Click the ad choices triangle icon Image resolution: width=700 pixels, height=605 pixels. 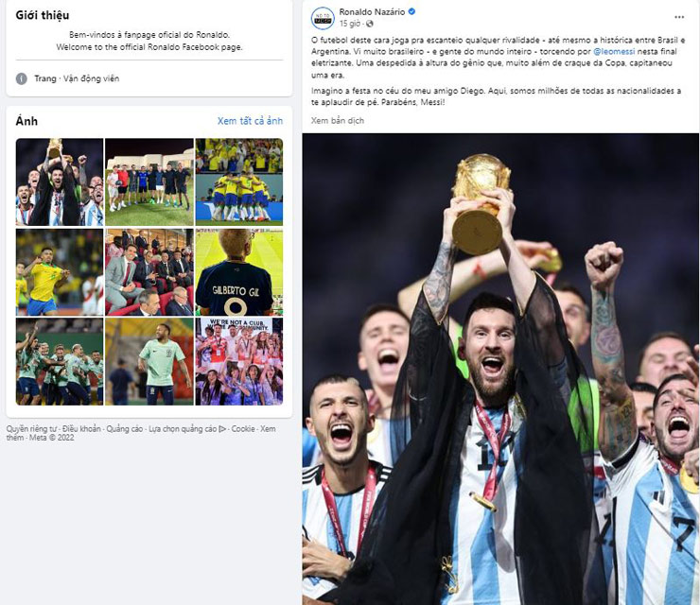coord(222,429)
